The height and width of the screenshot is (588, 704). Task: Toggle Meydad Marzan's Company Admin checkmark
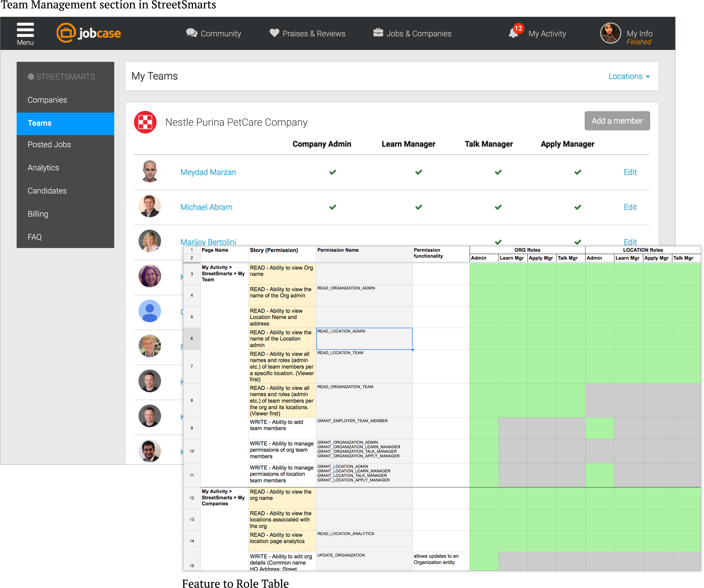point(333,172)
